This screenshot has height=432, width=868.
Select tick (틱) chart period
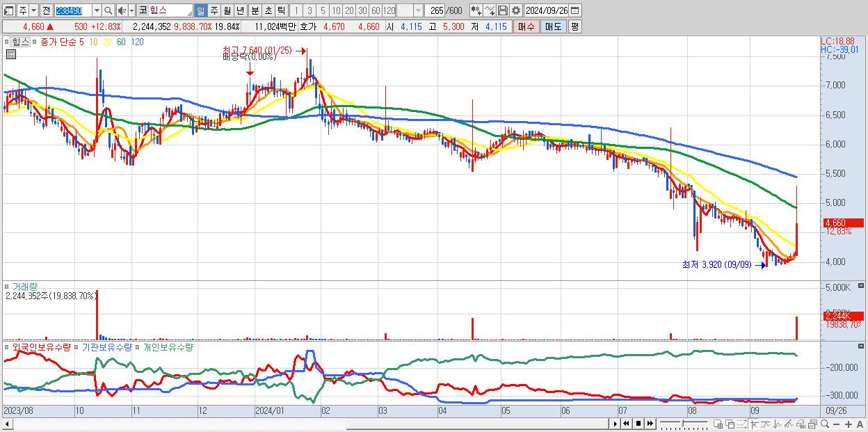[282, 11]
